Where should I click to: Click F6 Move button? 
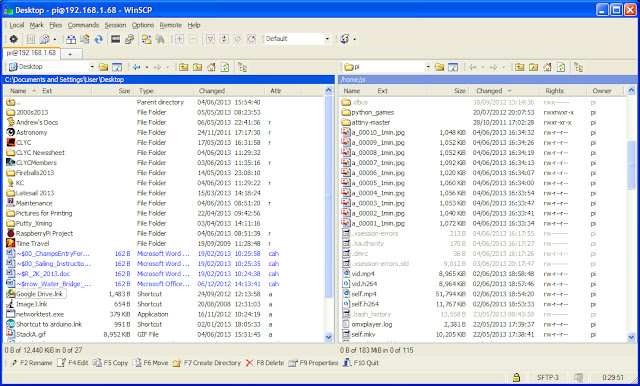[151, 363]
